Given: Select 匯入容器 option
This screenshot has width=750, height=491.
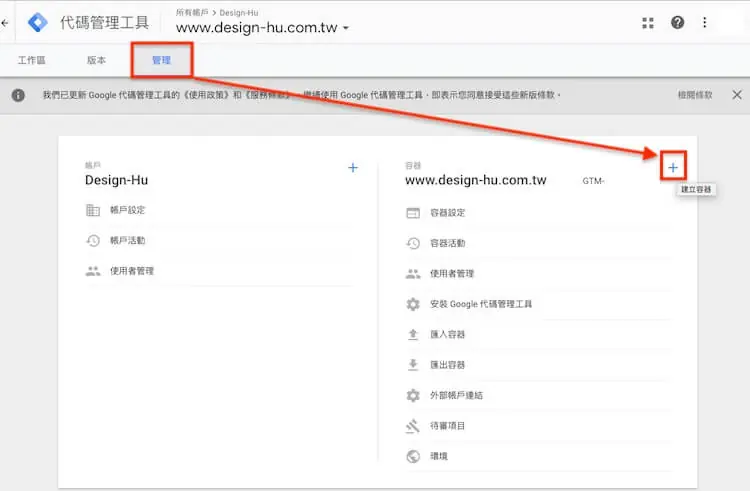Looking at the screenshot, I should point(447,335).
